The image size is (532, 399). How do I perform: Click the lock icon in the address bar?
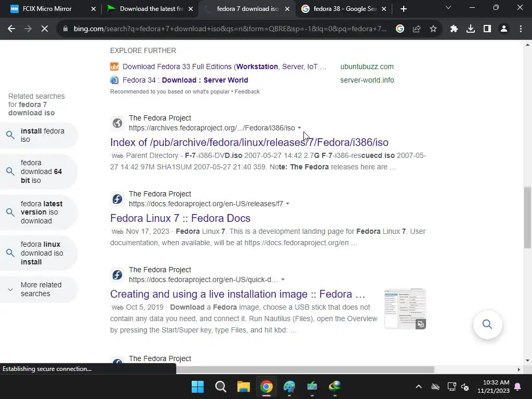(x=65, y=29)
